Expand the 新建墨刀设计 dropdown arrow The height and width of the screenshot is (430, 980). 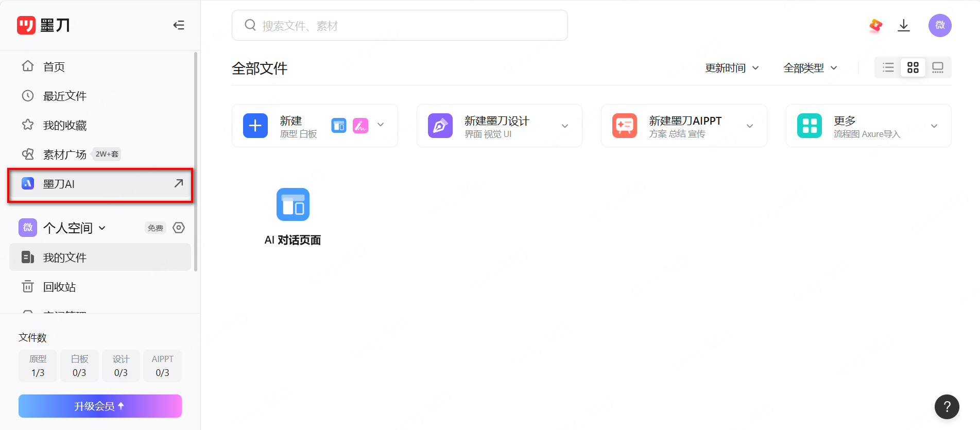565,126
